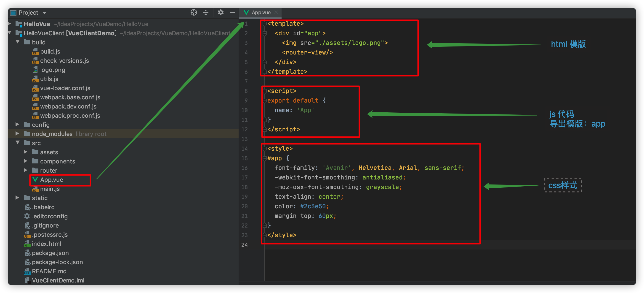Screen dimensions: 644x293
Task: Expand the router folder
Action: (x=26, y=170)
